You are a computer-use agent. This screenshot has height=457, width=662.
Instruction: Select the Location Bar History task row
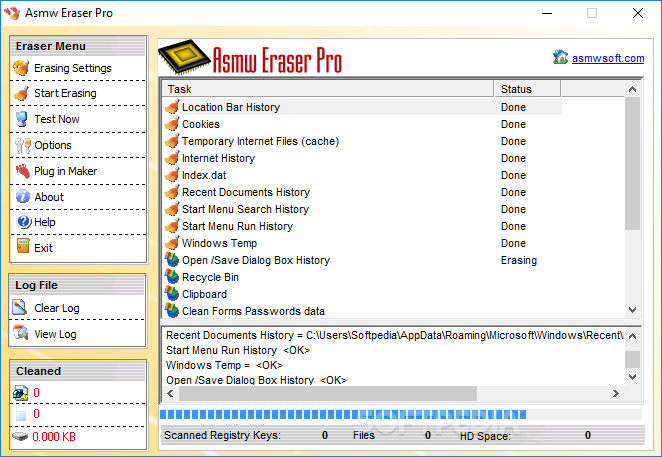click(x=362, y=107)
